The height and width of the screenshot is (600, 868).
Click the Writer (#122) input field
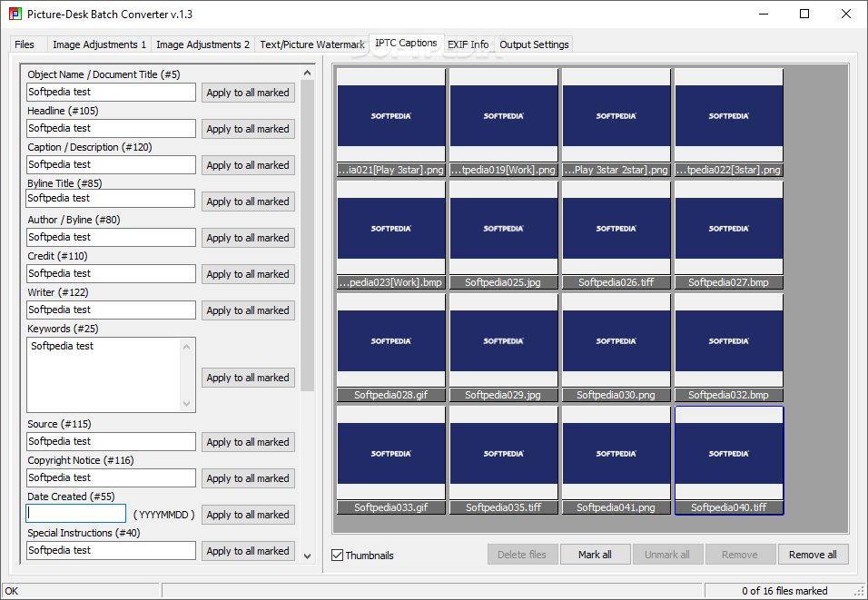[x=112, y=310]
